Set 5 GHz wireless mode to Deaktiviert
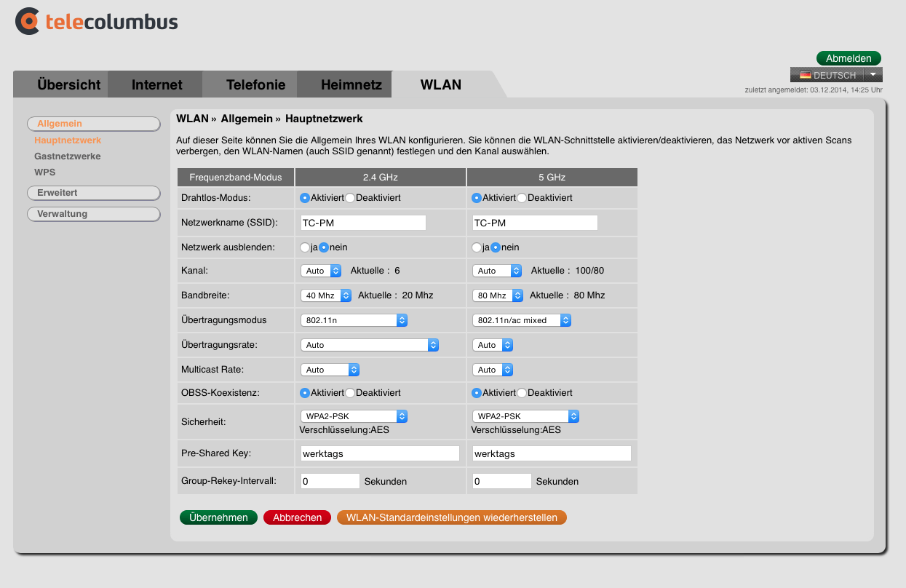906x588 pixels. click(x=522, y=198)
